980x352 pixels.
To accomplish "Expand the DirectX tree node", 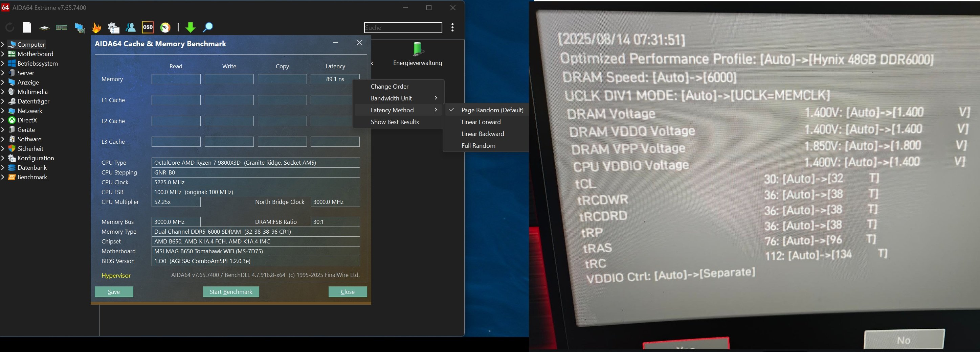I will 3,120.
